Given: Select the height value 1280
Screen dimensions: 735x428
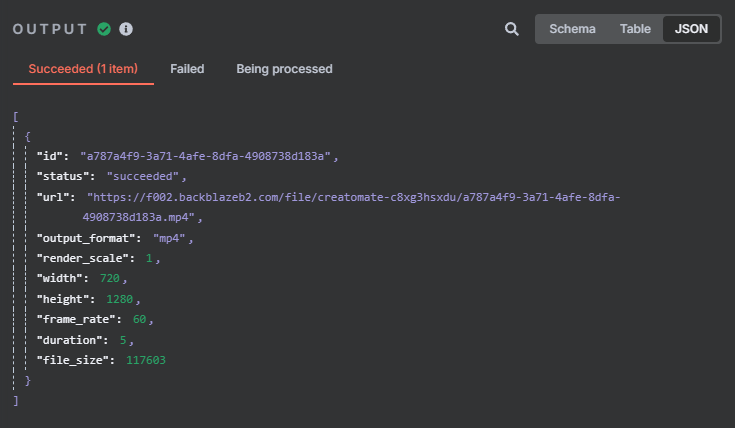Looking at the screenshot, I should click(116, 299).
